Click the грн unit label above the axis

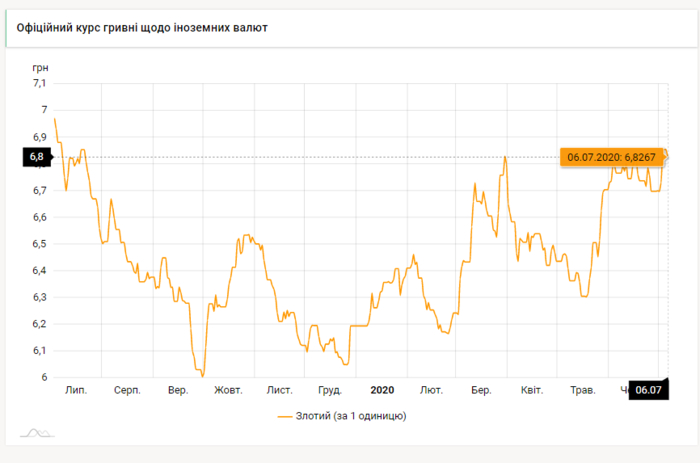(40, 67)
